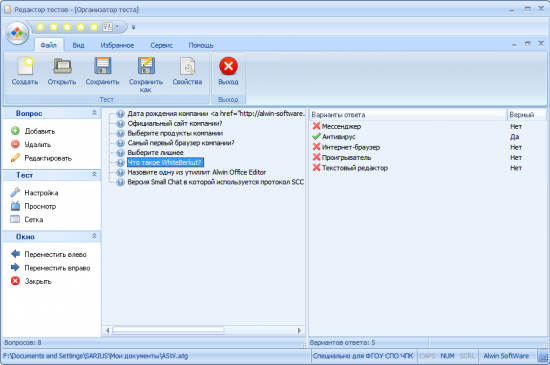
Task: Click 'Вопросов: 8' status text
Action: pos(23,343)
